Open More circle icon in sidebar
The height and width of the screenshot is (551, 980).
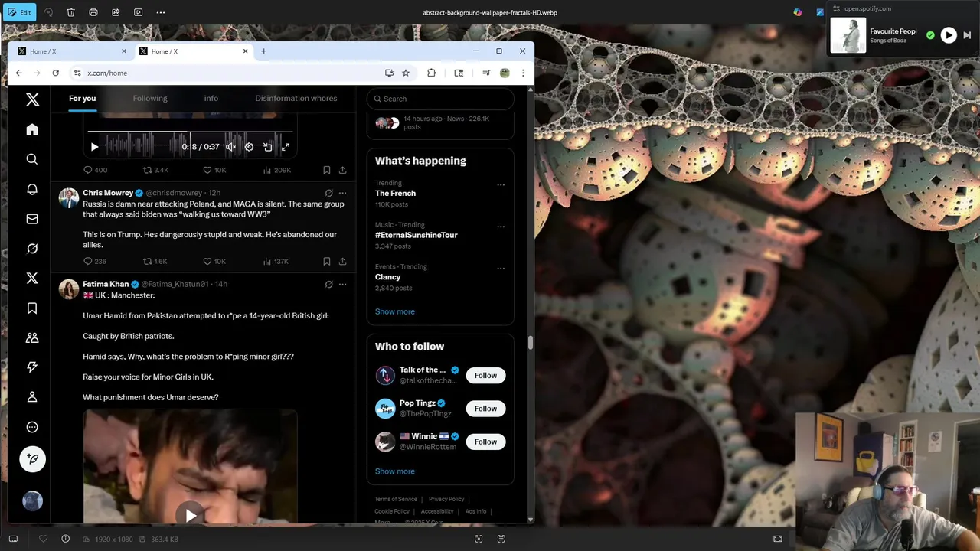click(x=32, y=427)
